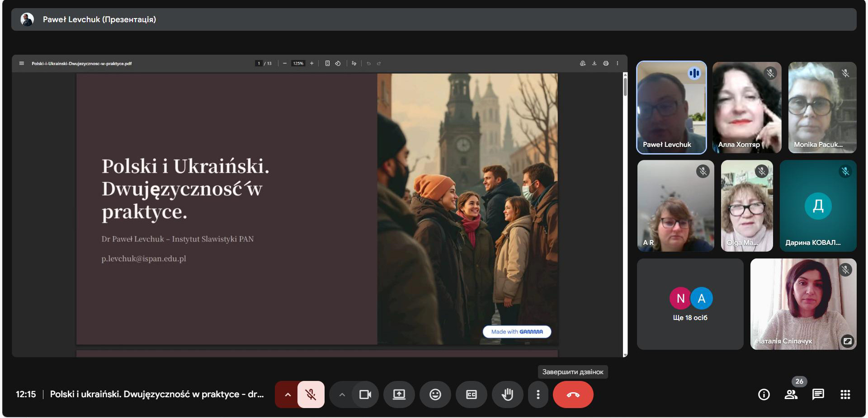The height and width of the screenshot is (418, 868).
Task: Click the red end call button
Action: tap(573, 395)
